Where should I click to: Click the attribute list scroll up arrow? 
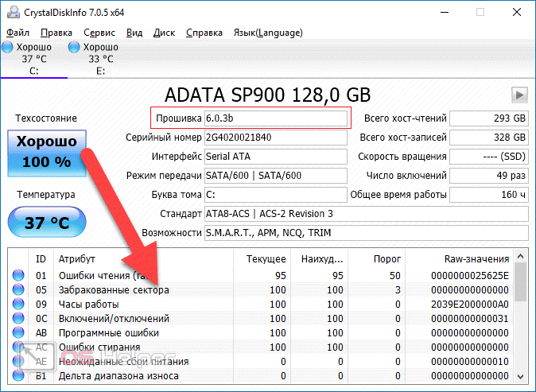pos(521,256)
